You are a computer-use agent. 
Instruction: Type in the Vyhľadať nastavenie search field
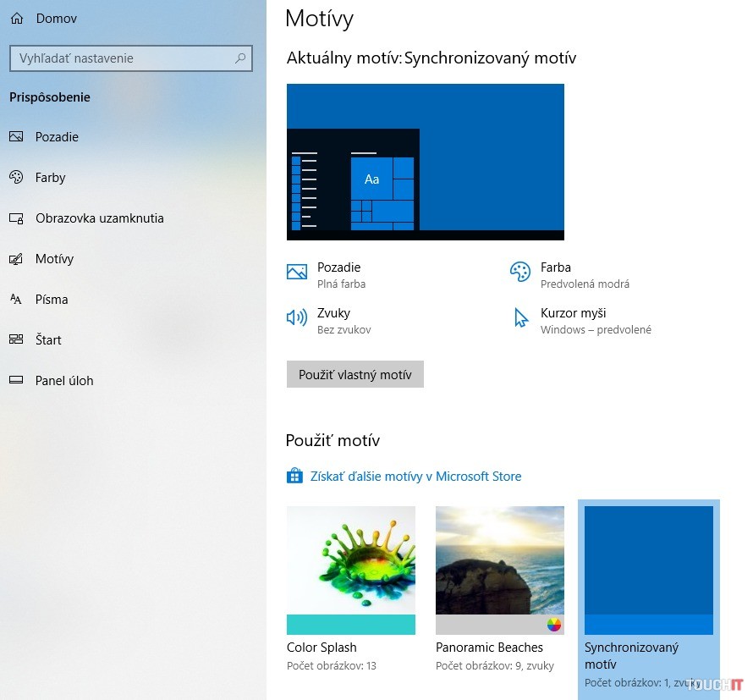pyautogui.click(x=118, y=58)
